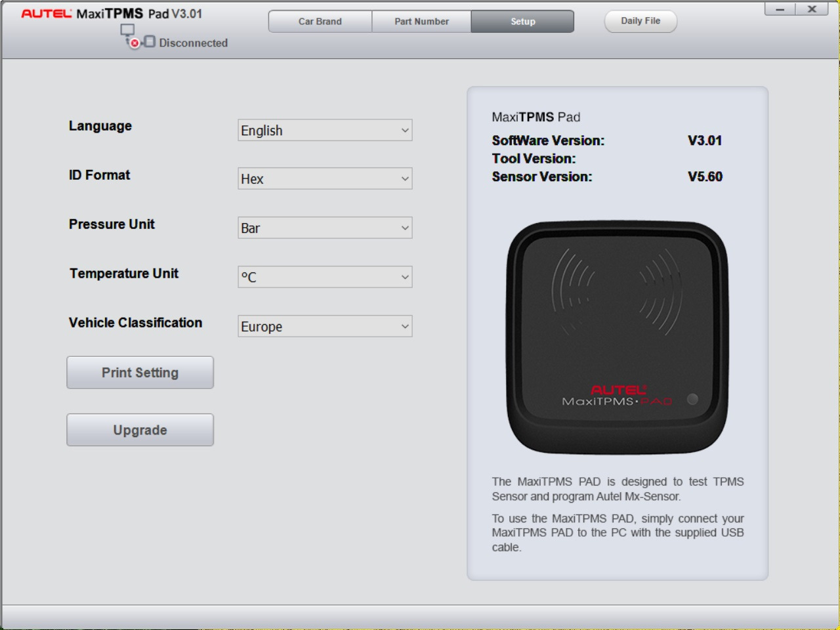
Task: Click the disconnected device status icon
Action: point(138,37)
